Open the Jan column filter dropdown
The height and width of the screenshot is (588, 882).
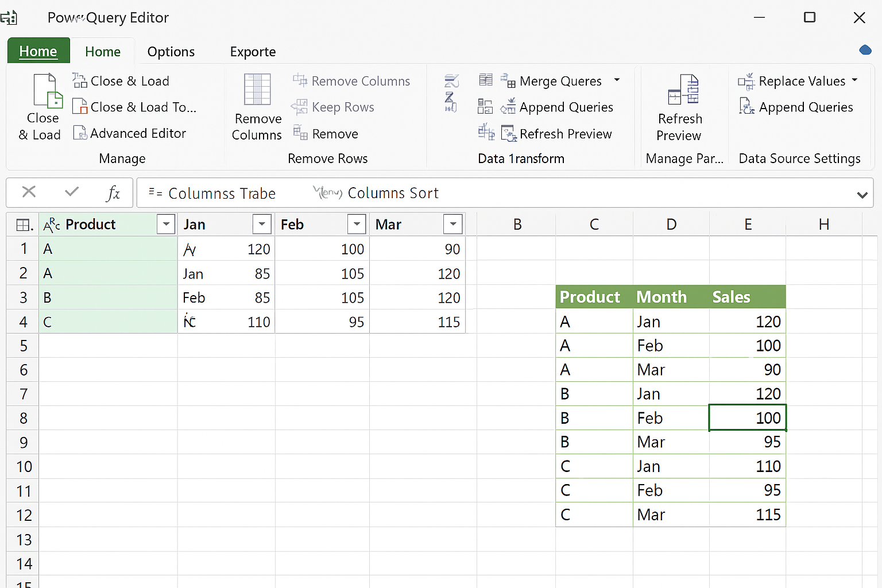point(262,224)
